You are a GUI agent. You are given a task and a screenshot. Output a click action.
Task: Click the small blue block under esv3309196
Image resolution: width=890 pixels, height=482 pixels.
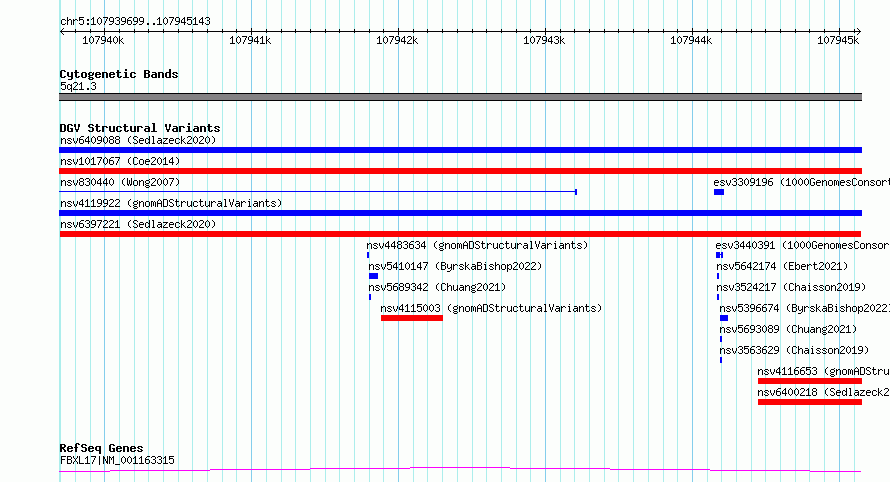719,192
